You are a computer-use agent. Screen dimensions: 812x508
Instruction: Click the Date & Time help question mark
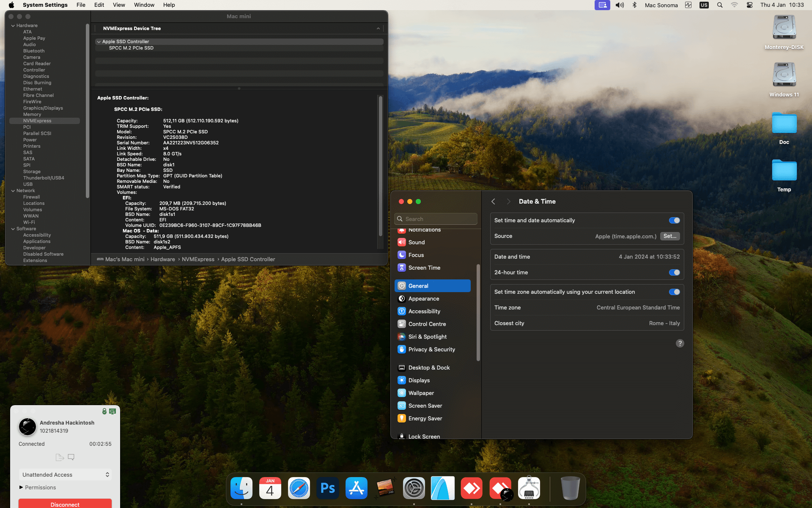pyautogui.click(x=680, y=343)
